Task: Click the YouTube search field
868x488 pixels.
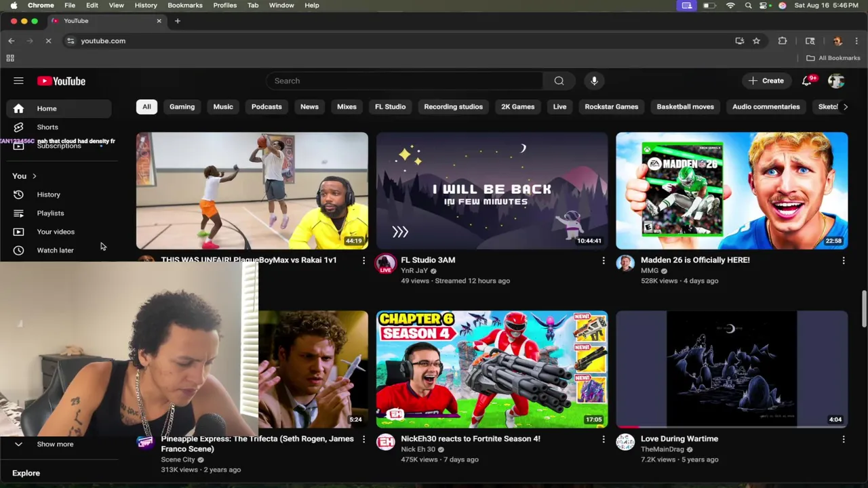Action: tap(405, 81)
